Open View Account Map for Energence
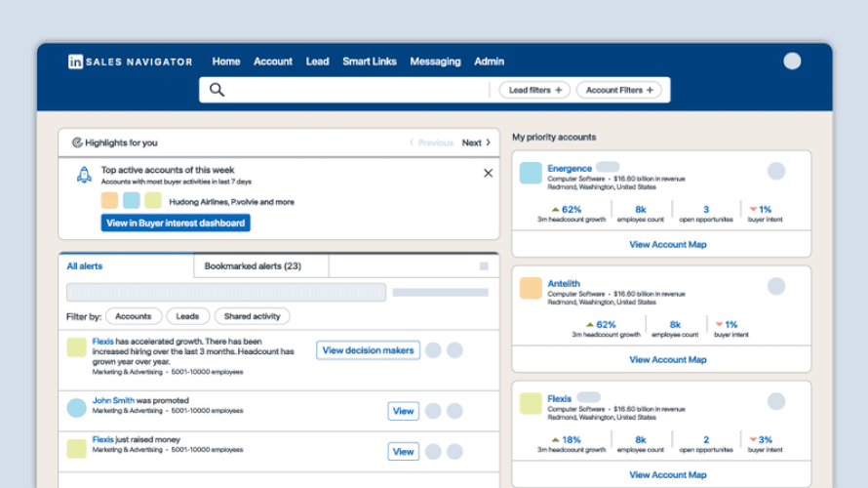The height and width of the screenshot is (488, 868). 668,244
